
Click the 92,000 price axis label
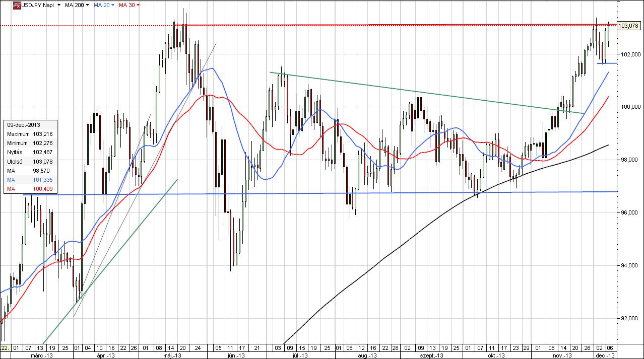(x=630, y=319)
